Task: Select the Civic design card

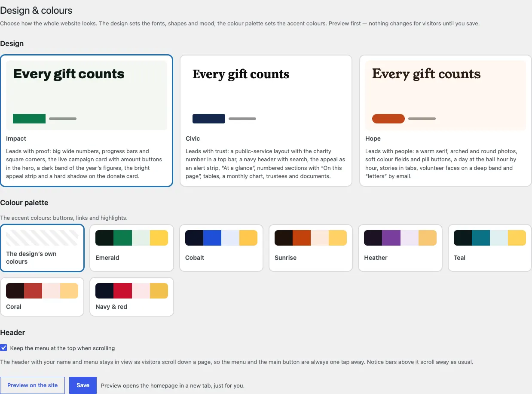Action: [x=266, y=121]
